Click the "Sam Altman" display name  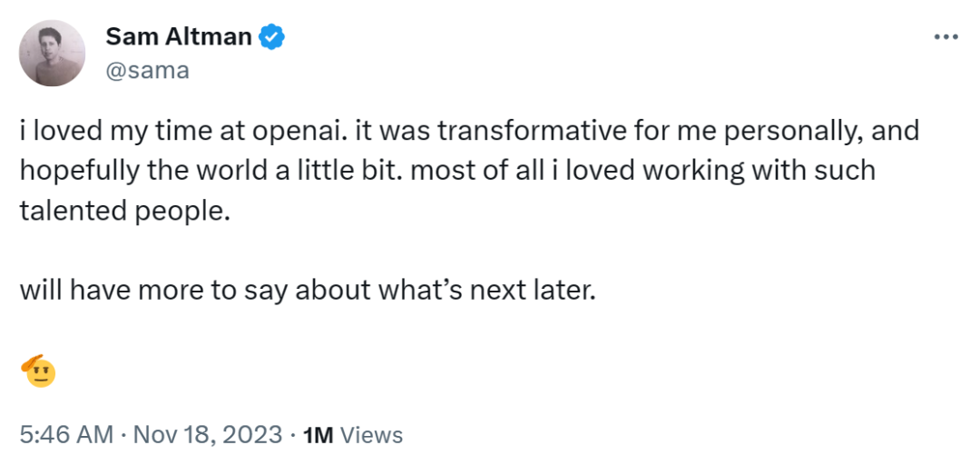pyautogui.click(x=181, y=37)
